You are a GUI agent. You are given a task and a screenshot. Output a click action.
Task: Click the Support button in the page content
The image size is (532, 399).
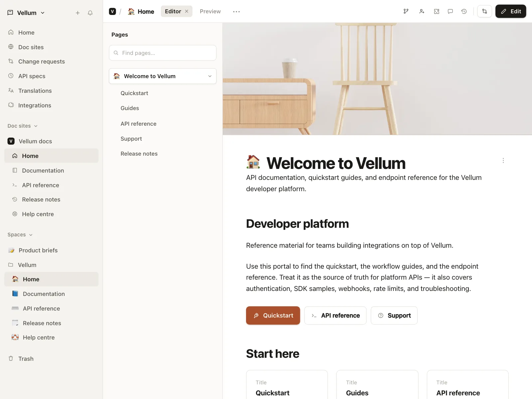[394, 316]
